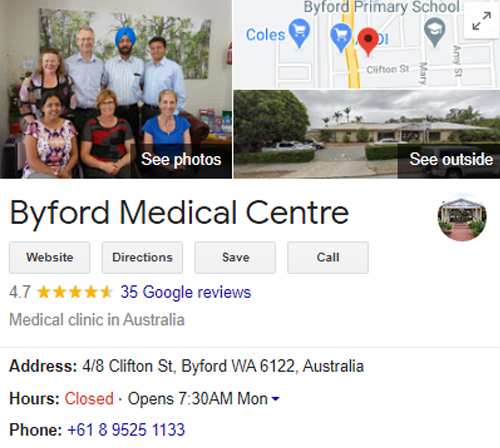
Task: Select the red location marker on map
Action: pos(368,41)
